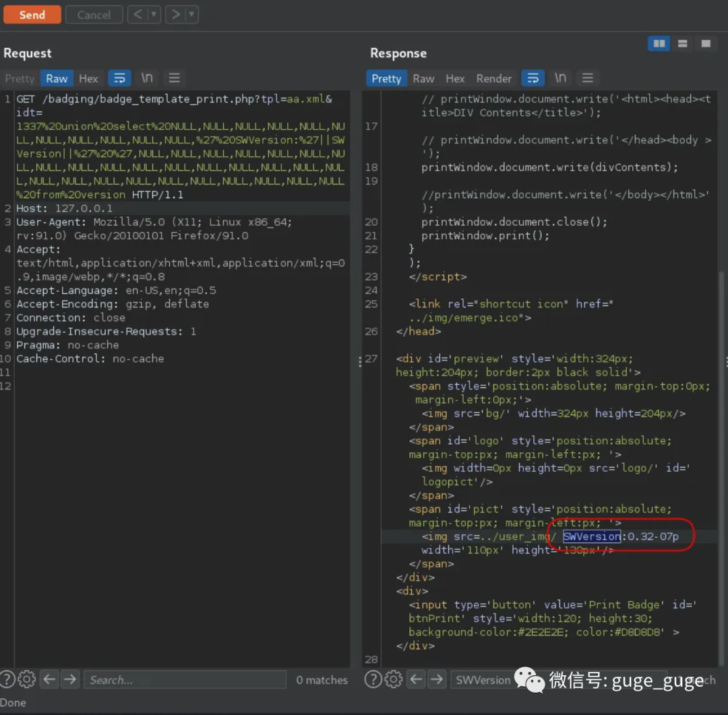Click the Connection: close header
728x715 pixels.
tap(71, 317)
